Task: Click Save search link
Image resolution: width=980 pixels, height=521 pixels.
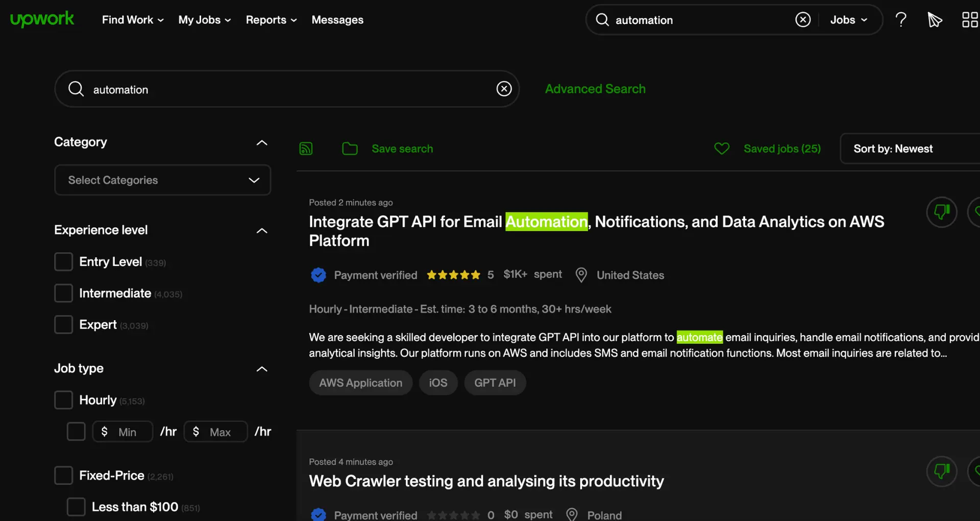Action: pos(402,149)
